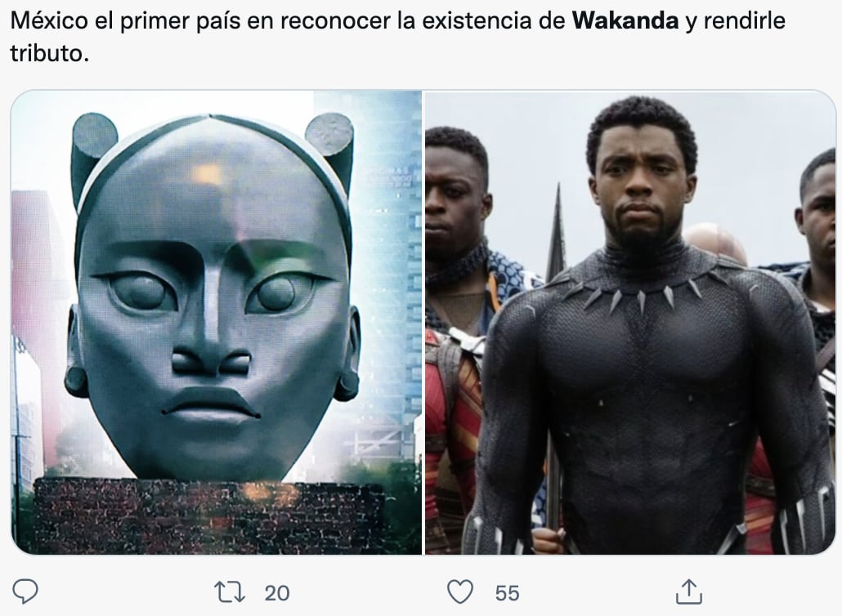Image resolution: width=842 pixels, height=616 pixels.
Task: Retweet with the looping arrows icon
Action: pyautogui.click(x=230, y=592)
